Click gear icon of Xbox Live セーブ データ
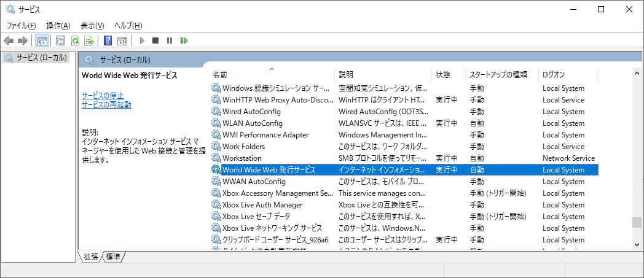The height and width of the screenshot is (278, 644). coord(216,216)
